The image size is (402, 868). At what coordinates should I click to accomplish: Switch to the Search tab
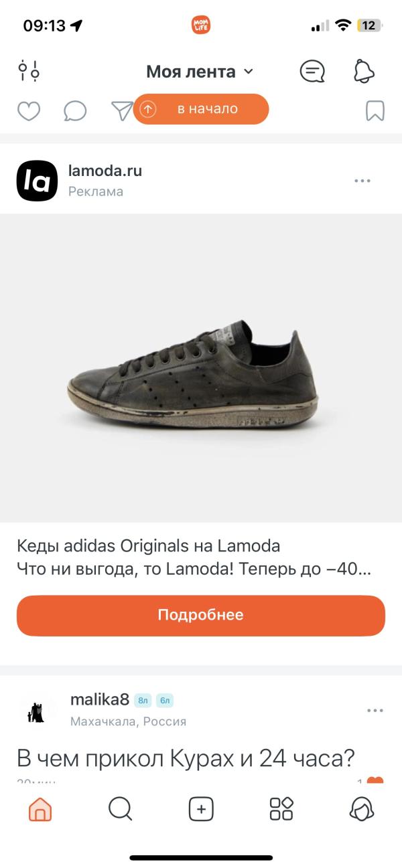click(121, 809)
